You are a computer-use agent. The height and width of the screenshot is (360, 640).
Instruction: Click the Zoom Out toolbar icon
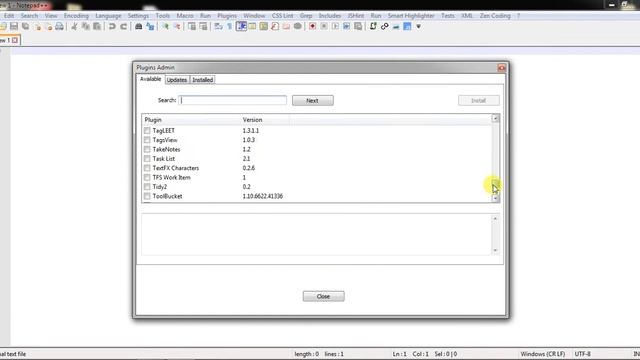[x=177, y=27]
